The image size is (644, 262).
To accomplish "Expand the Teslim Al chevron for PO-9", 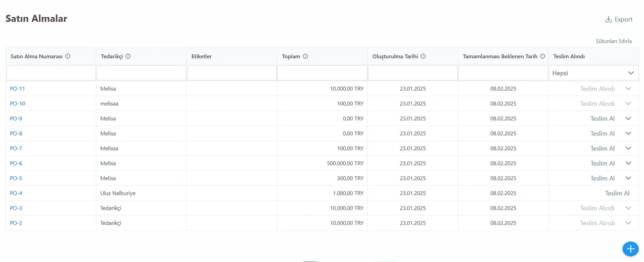I will coord(628,118).
